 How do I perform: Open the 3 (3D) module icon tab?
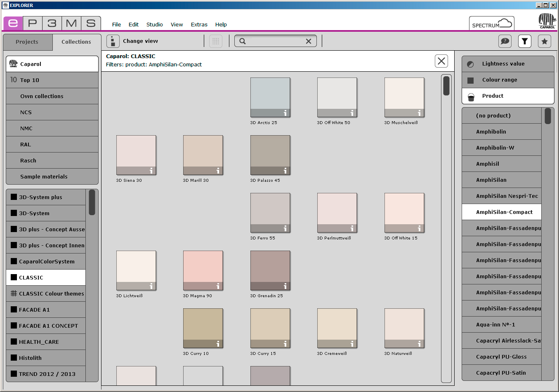coord(52,23)
